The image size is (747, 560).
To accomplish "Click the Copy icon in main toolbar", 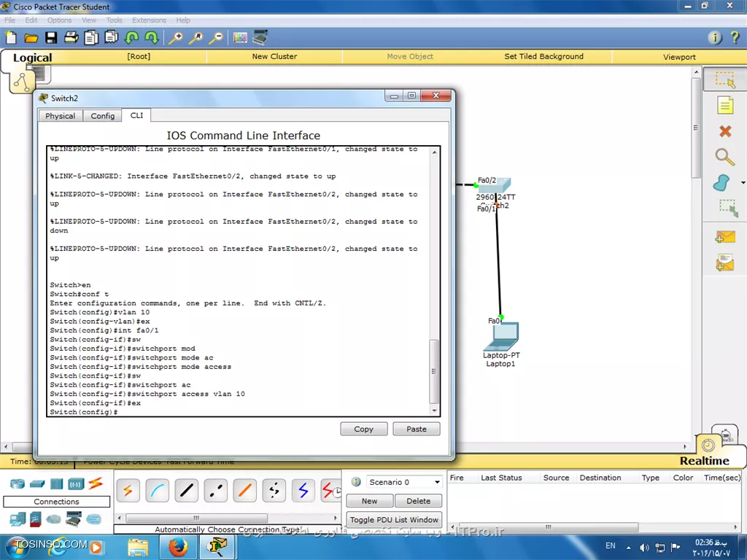I will point(91,38).
